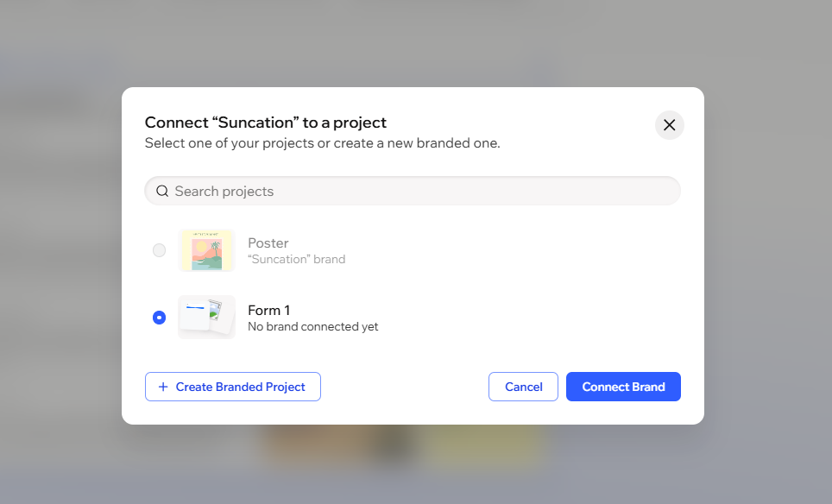Deselect the currently chosen Form 1 option
This screenshot has width=832, height=504.
coord(159,317)
